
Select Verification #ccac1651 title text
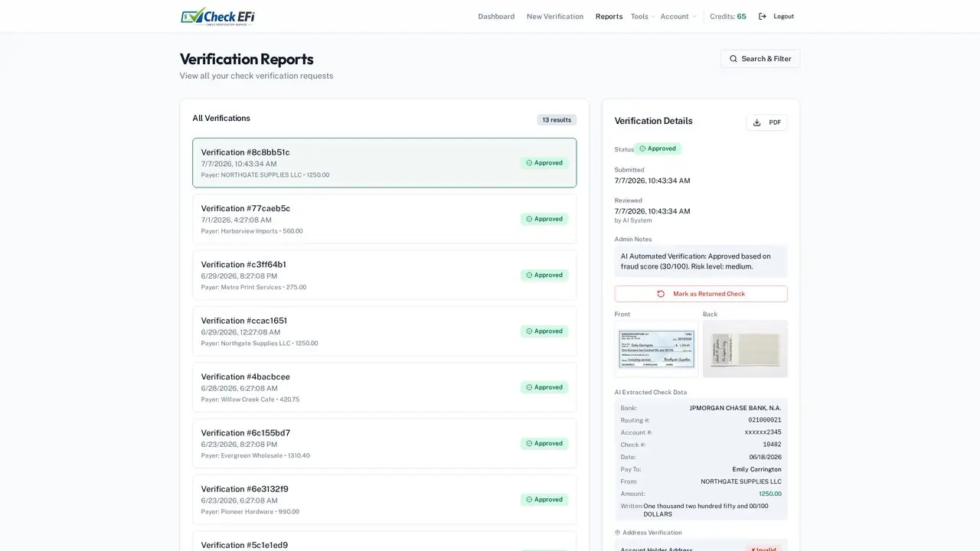[x=244, y=321]
